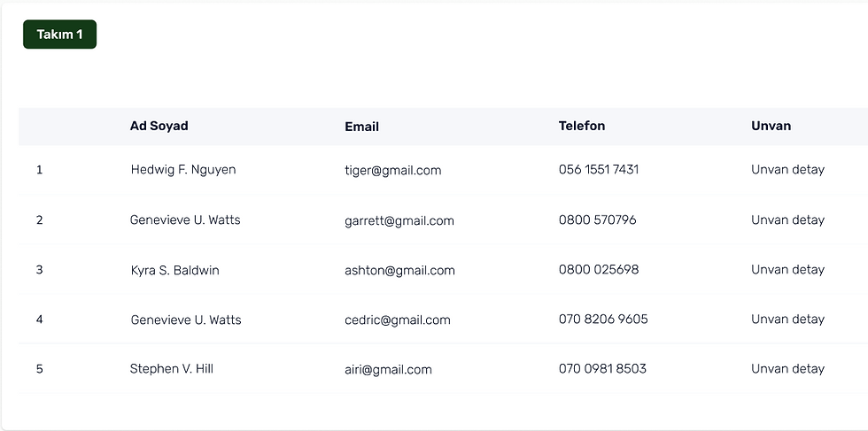Click the phone number 0800 570796
The width and height of the screenshot is (868, 431).
[597, 219]
